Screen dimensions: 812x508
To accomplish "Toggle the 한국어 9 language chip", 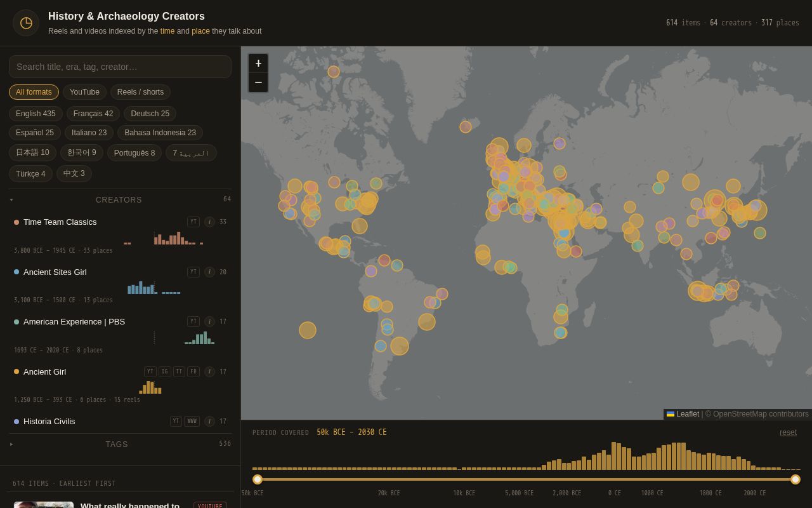I will tap(82, 153).
